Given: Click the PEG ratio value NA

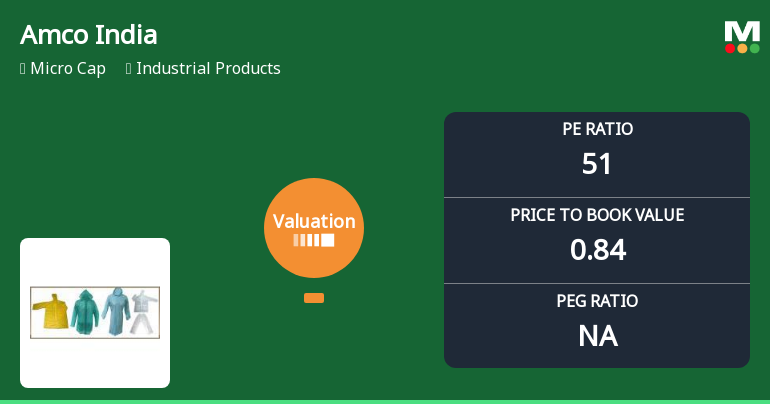Looking at the screenshot, I should [597, 336].
